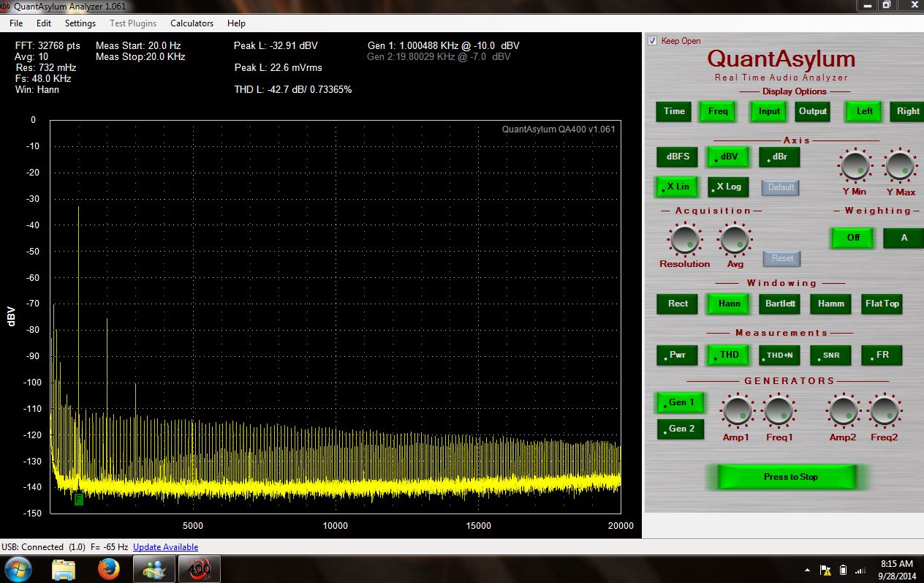Click the Update Available link
924x583 pixels.
point(165,547)
